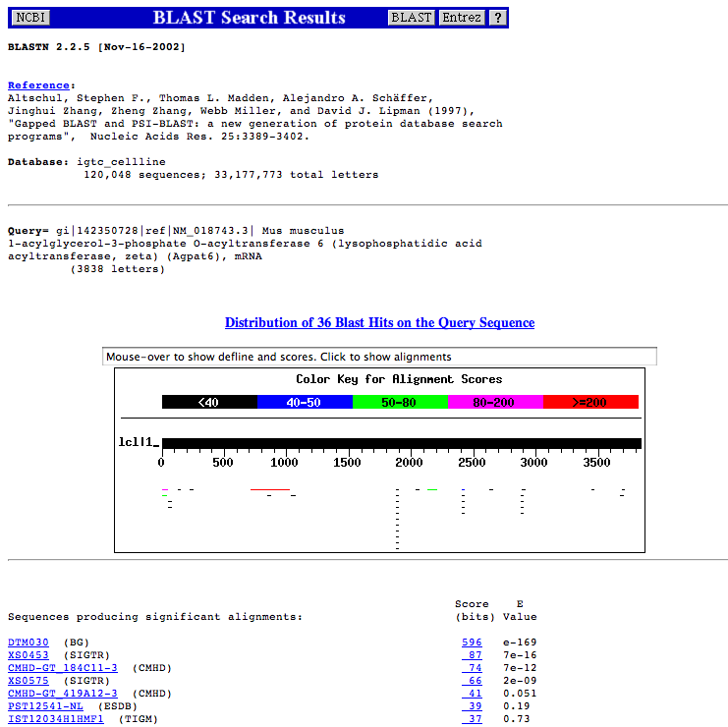Viewport: 728px width, 727px height.
Task: Click the magenta 80-200 color key segment
Action: click(x=495, y=402)
